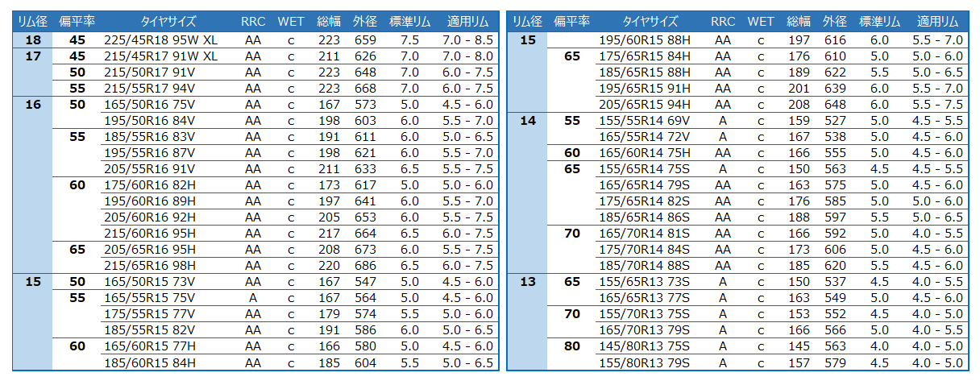Click the 165/65R13 77S cell
The width and height of the screenshot is (980, 385).
point(645,297)
